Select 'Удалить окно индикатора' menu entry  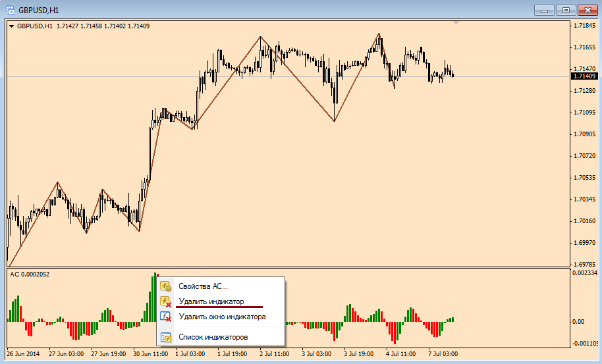(x=221, y=317)
